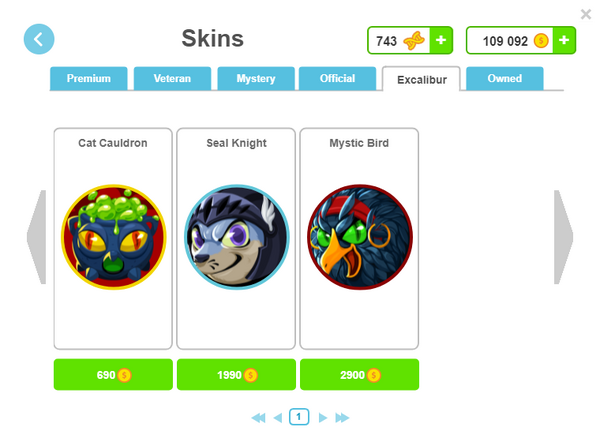Jump to the first page of skins
This screenshot has width=600, height=442.
coord(258,418)
